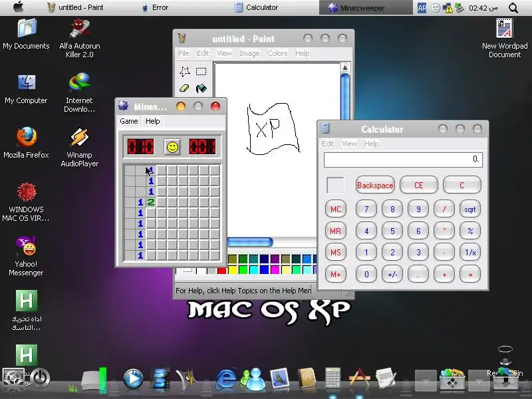Pick the bright green swatch in Paint palette
The height and width of the screenshot is (399, 532).
pos(243,270)
